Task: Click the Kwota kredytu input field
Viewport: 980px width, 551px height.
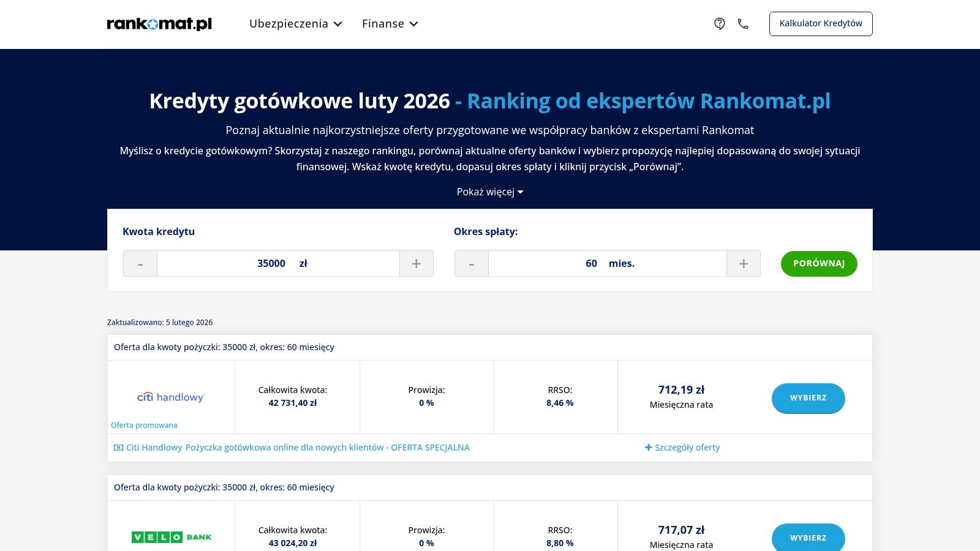Action: (x=278, y=263)
